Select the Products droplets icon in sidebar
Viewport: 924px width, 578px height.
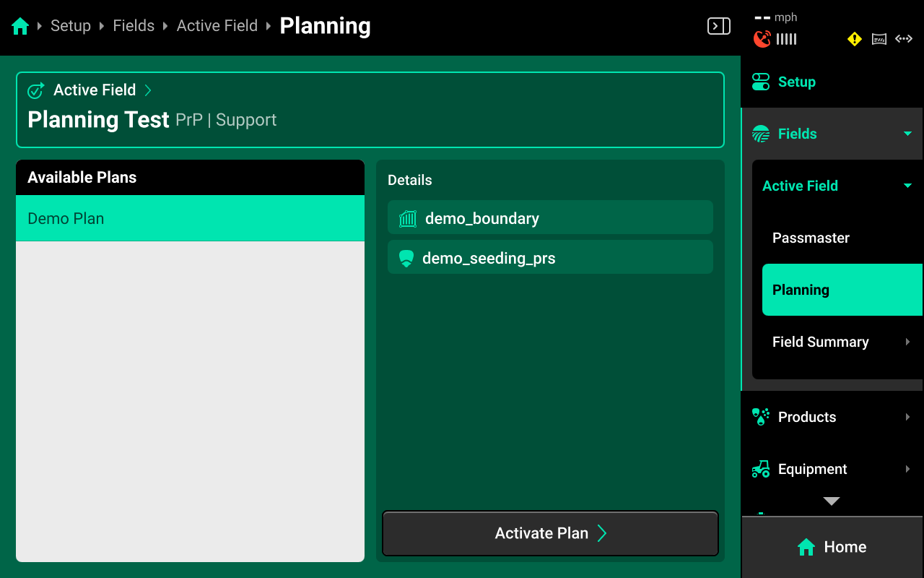[760, 416]
